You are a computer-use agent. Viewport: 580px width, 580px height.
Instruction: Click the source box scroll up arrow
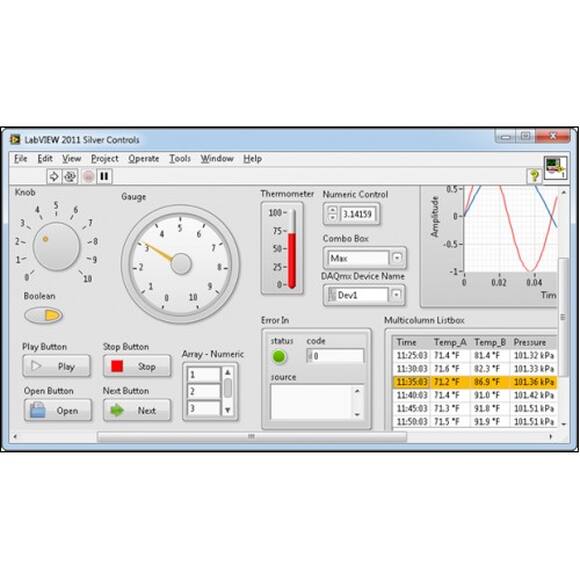(357, 391)
